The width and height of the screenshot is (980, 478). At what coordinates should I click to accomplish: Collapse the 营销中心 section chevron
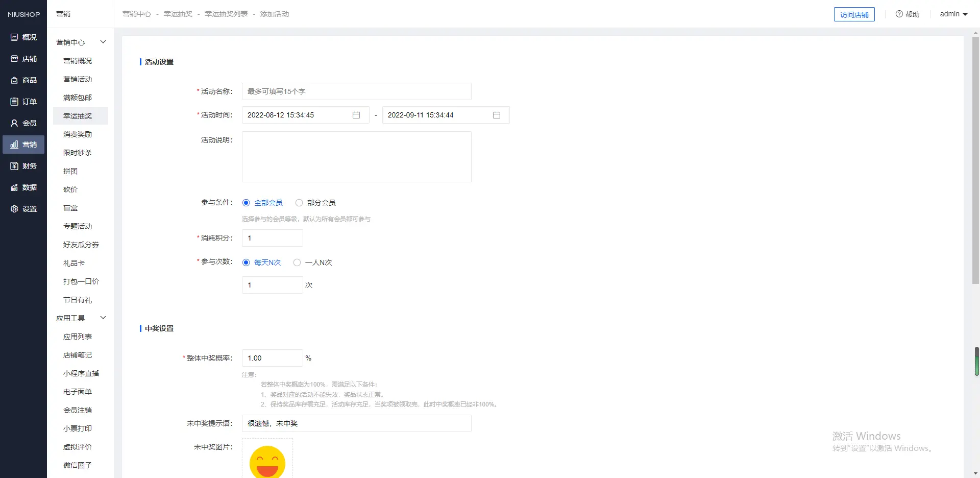point(103,42)
